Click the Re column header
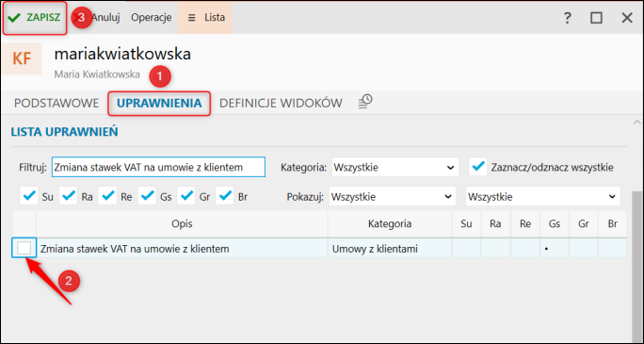 point(524,223)
